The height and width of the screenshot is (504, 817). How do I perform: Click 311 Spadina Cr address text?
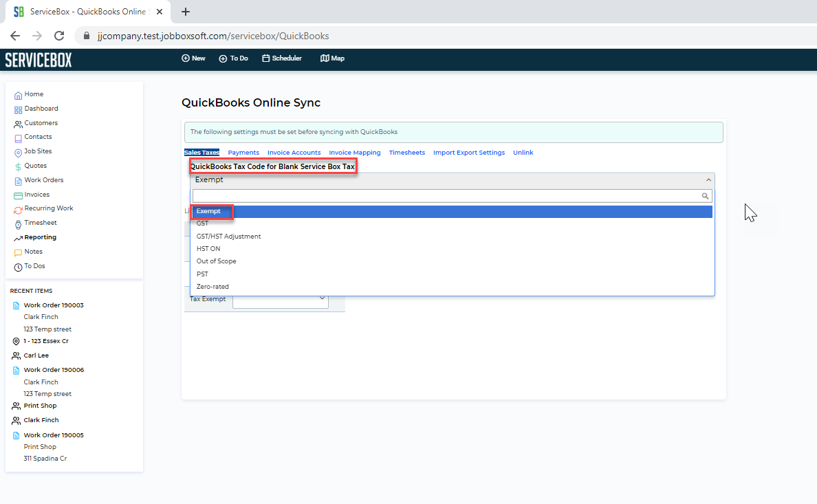coord(45,459)
